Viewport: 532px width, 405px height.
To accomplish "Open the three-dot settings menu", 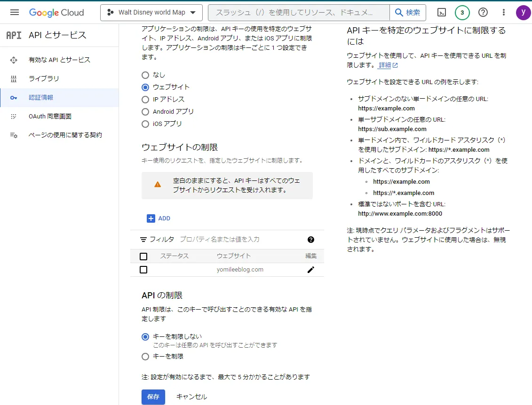I will [x=503, y=13].
